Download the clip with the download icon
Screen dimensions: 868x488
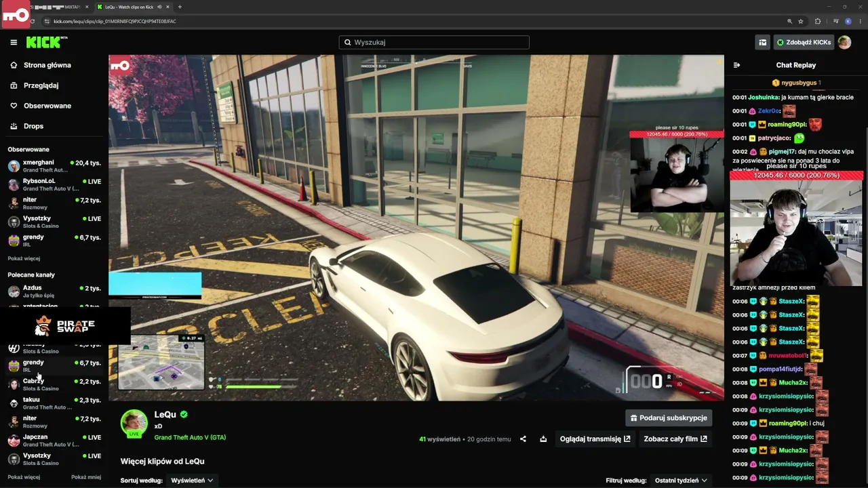point(543,439)
